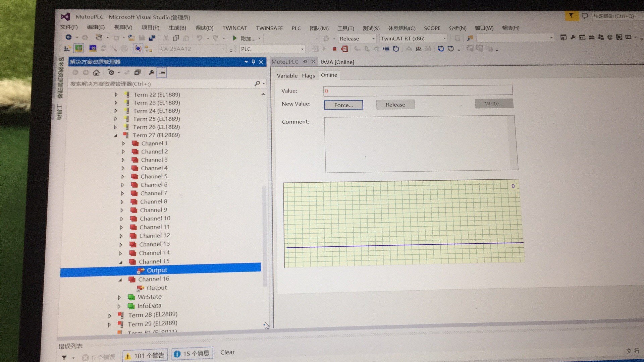Viewport: 644px width, 362px height.
Task: Click the green start attach arrow
Action: click(x=235, y=38)
